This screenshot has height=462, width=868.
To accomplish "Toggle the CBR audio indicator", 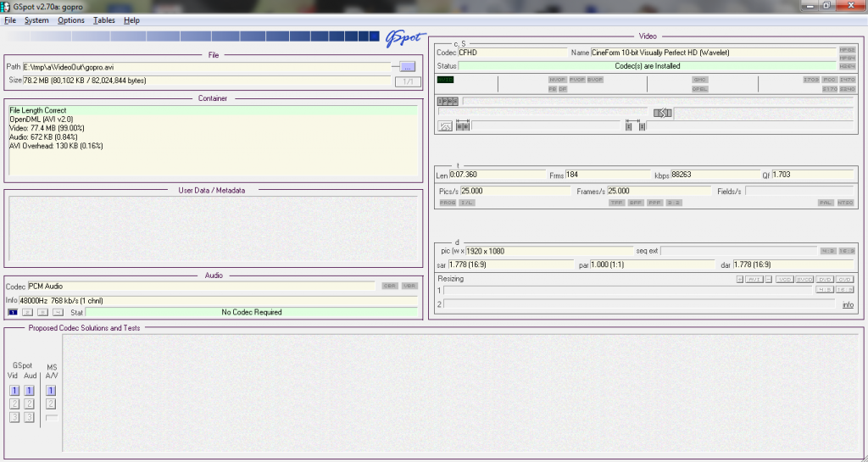I will [389, 287].
